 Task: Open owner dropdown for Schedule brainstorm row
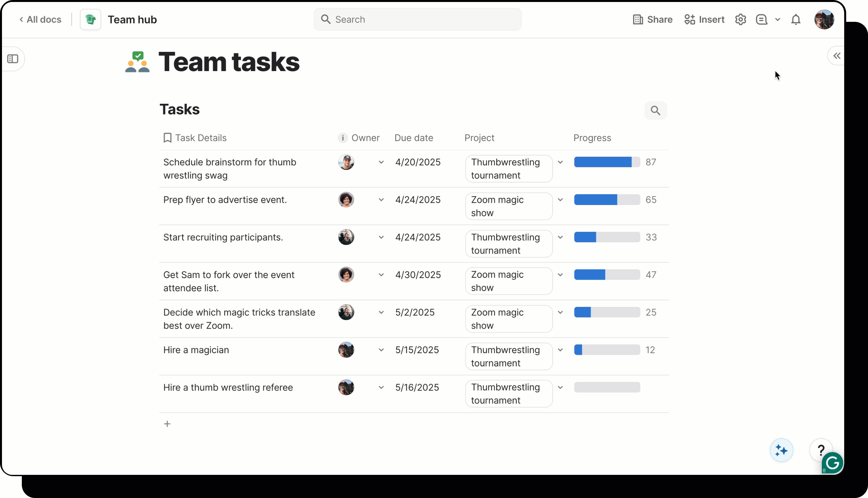(381, 162)
